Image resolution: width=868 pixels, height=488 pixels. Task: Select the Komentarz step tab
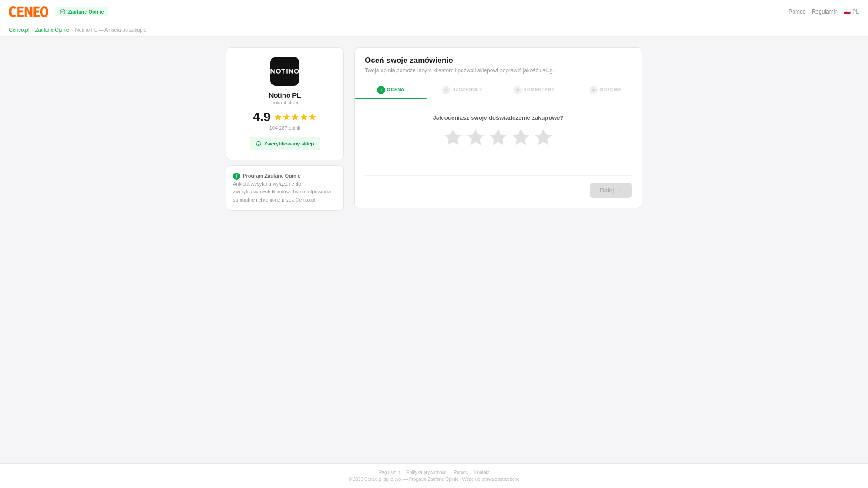point(534,90)
